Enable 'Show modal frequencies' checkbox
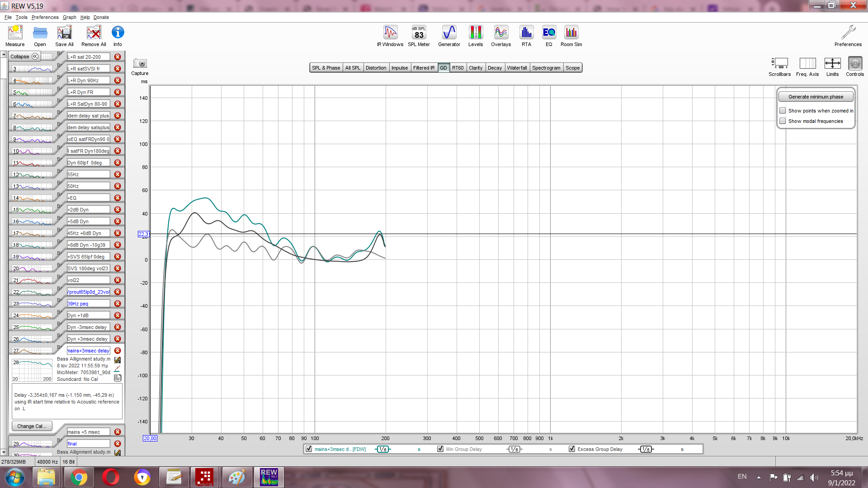This screenshot has height=488, width=868. (783, 121)
